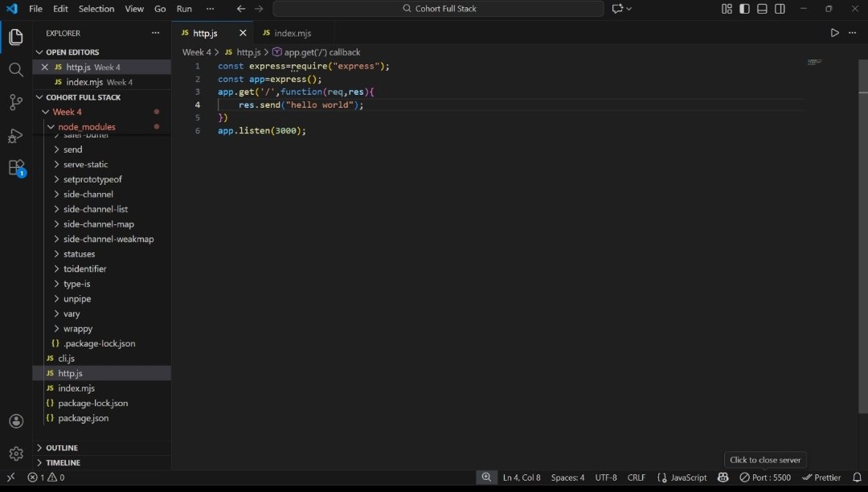Open the Source Control view

[x=16, y=102]
